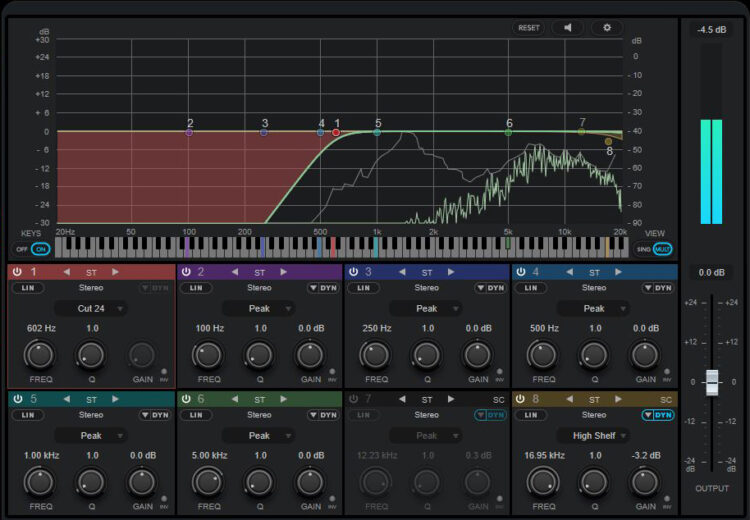Toggle band 3 power icon
This screenshot has width=750, height=520.
(353, 272)
